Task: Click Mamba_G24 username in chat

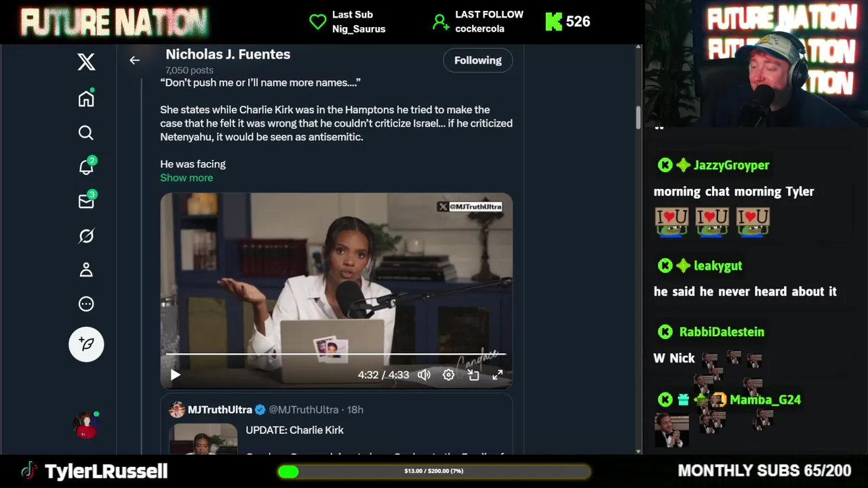Action: click(x=765, y=400)
